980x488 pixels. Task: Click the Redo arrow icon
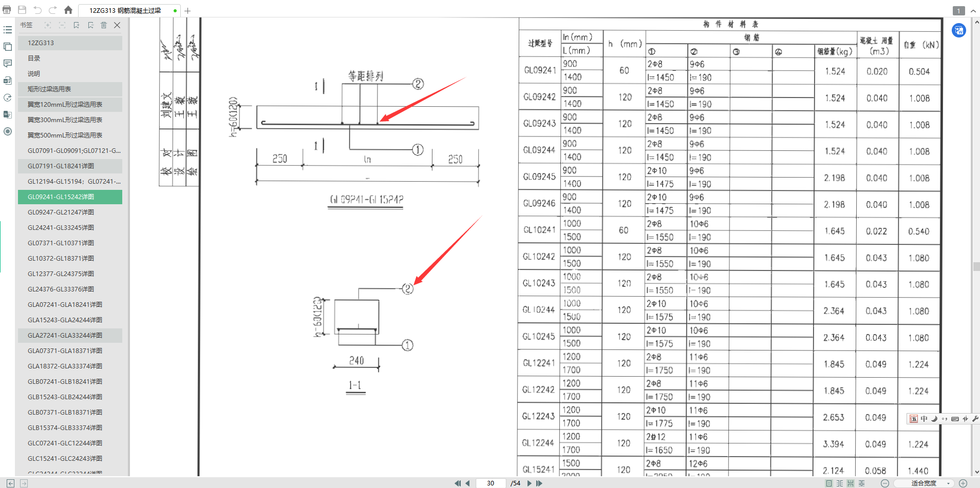[x=53, y=10]
